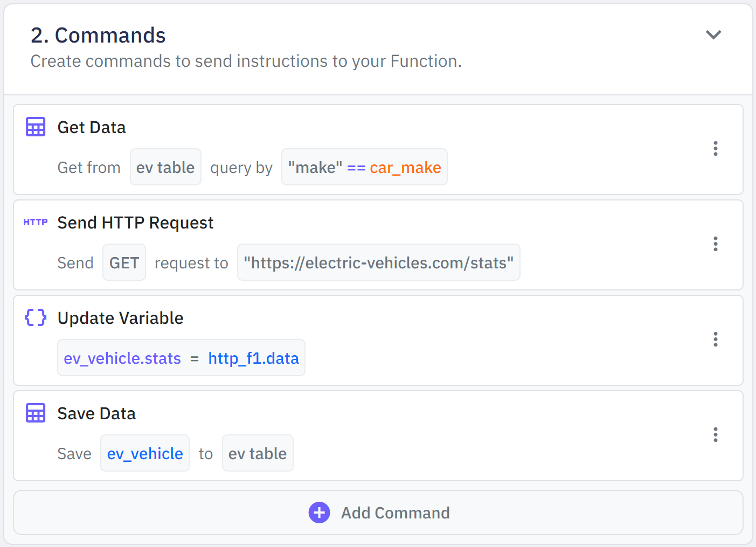Screen dimensions: 756x547
Task: Click the curly braces Update Variable icon
Action: (x=36, y=317)
